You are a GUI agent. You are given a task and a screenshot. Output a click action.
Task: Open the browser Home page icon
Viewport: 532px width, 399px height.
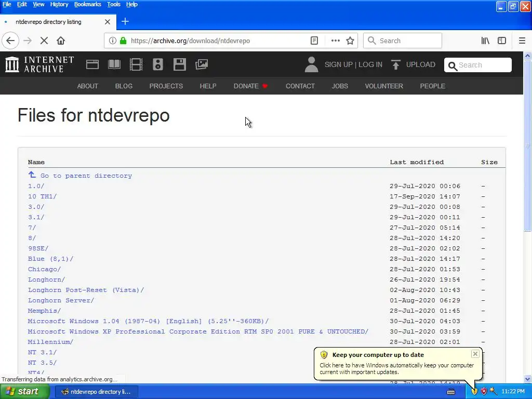point(61,41)
